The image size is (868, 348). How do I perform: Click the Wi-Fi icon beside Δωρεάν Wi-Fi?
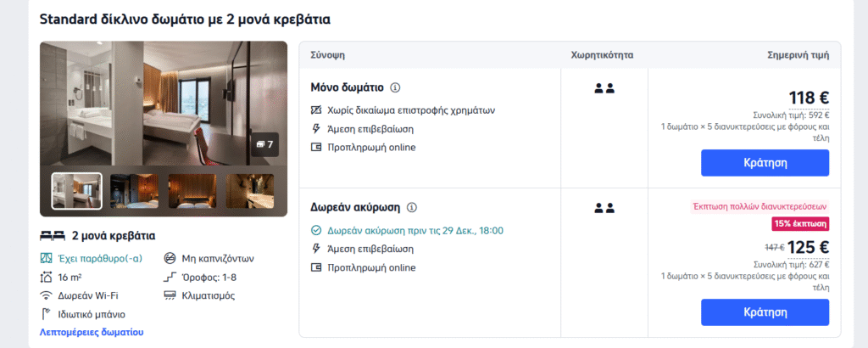47,295
